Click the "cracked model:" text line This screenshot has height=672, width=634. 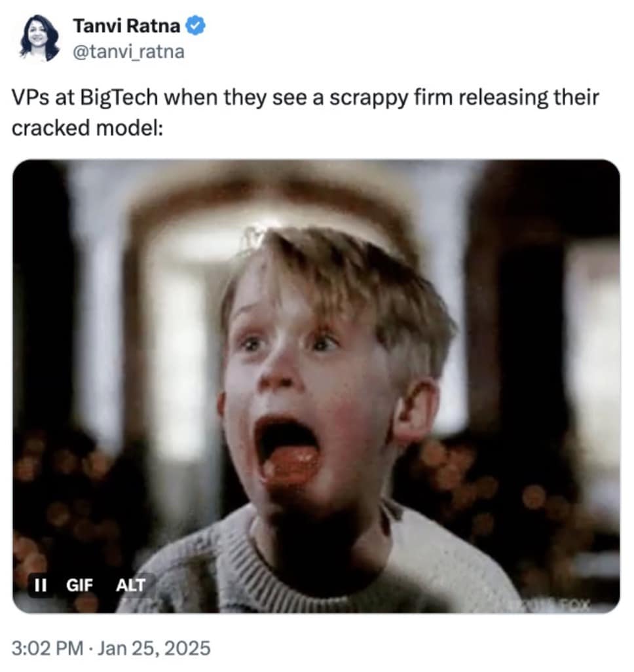point(88,128)
